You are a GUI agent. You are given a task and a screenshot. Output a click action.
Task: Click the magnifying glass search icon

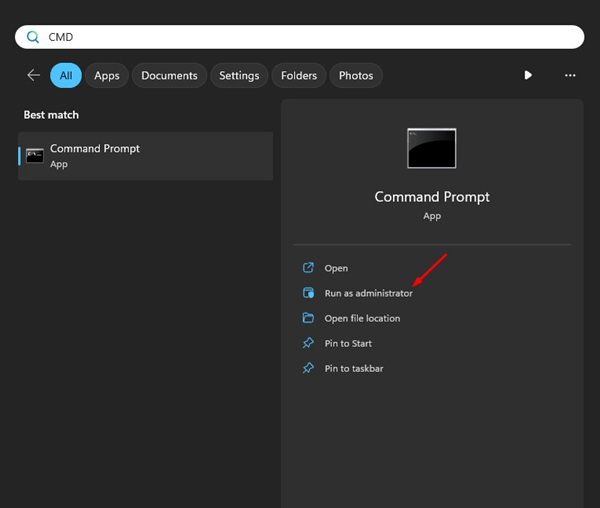coord(32,37)
